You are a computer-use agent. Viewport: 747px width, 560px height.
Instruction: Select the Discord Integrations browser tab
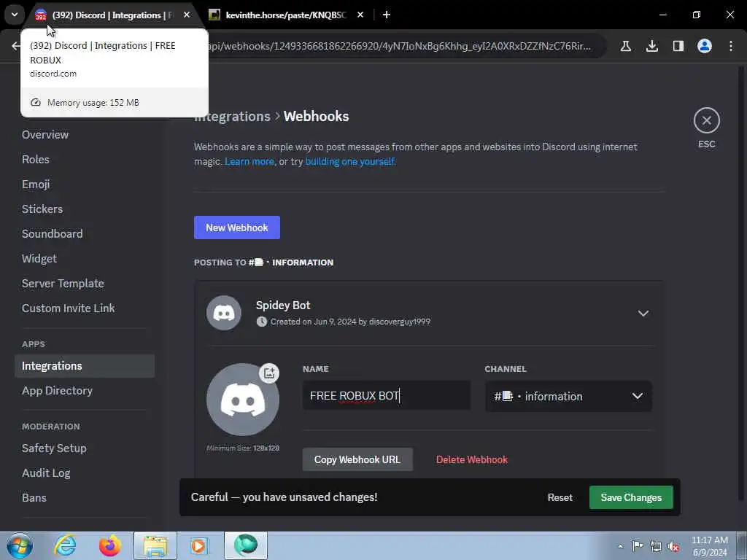pos(112,15)
